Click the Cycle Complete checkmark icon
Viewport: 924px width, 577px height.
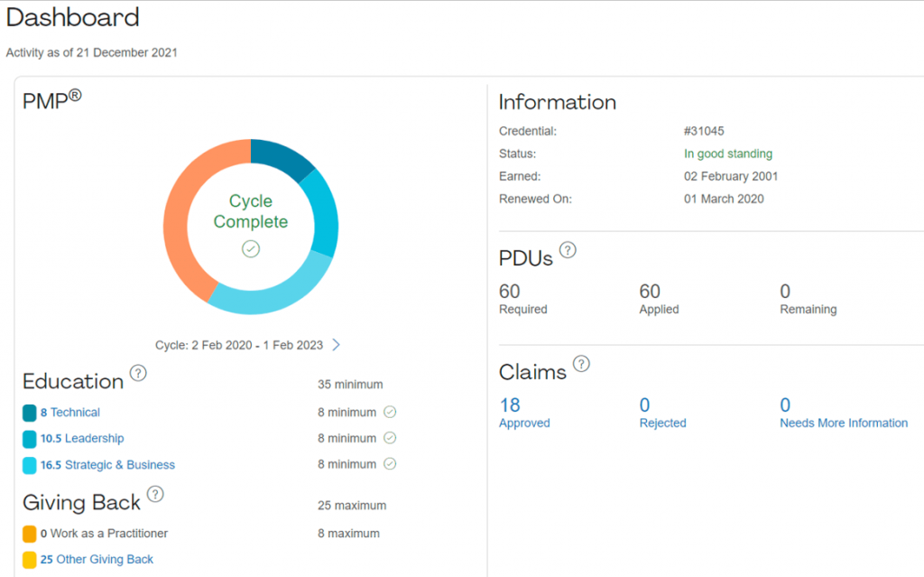(x=251, y=248)
